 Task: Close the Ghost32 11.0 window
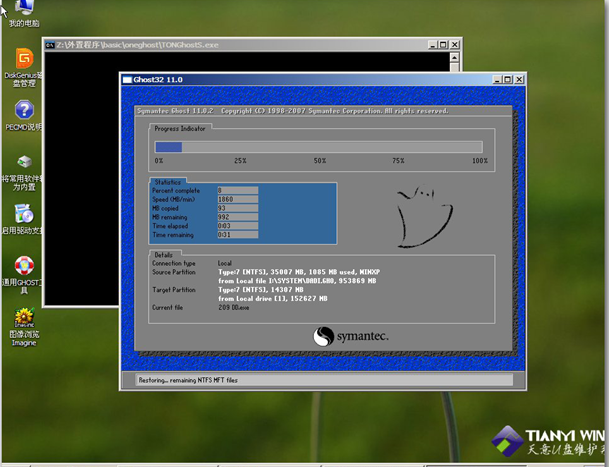tap(517, 79)
